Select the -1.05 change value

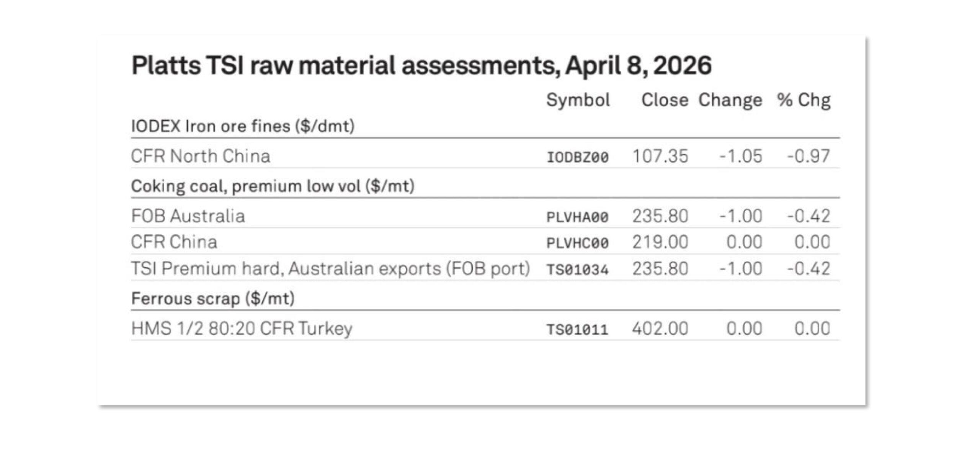741,156
